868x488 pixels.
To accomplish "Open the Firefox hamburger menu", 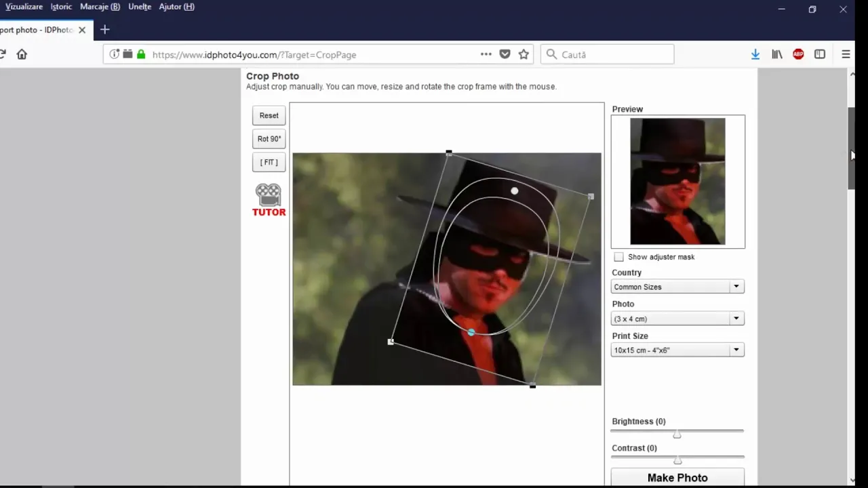I will pyautogui.click(x=846, y=54).
